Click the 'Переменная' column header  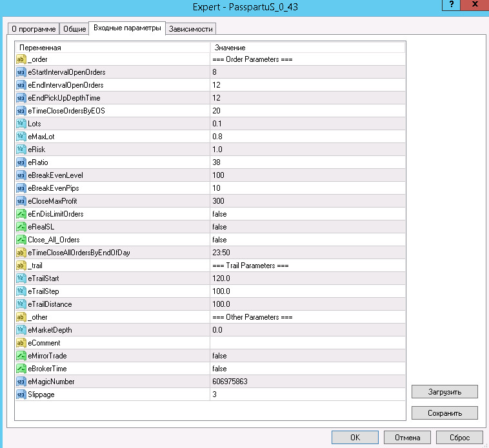pos(113,48)
